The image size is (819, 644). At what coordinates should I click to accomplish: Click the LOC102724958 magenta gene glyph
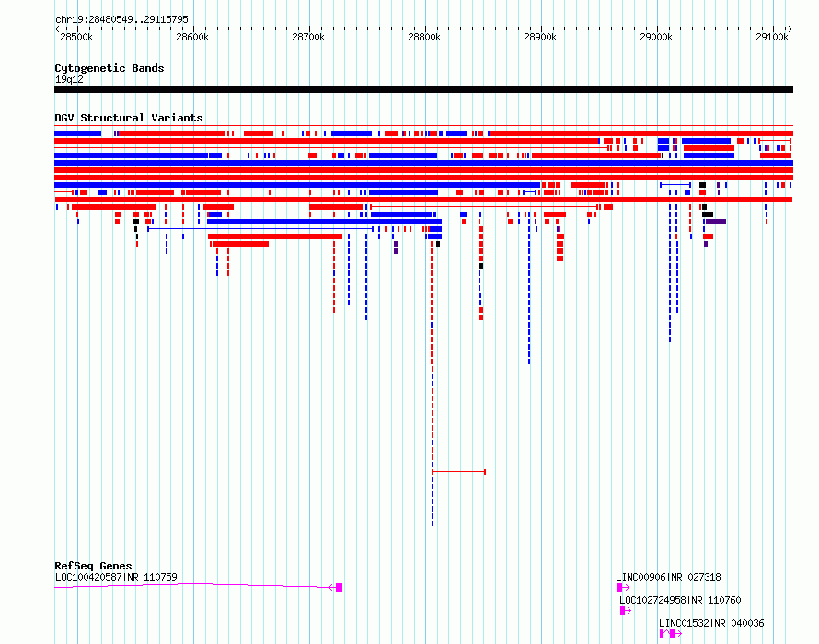(626, 611)
